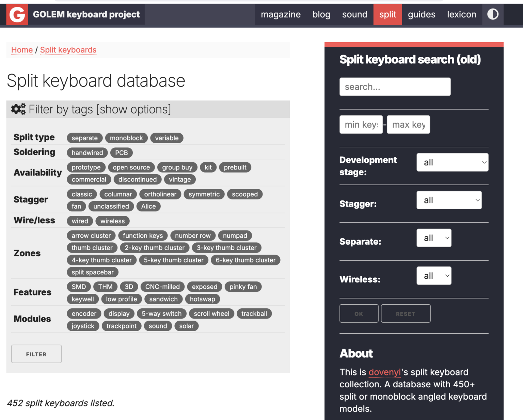Enable the columnar stagger tag

[118, 194]
